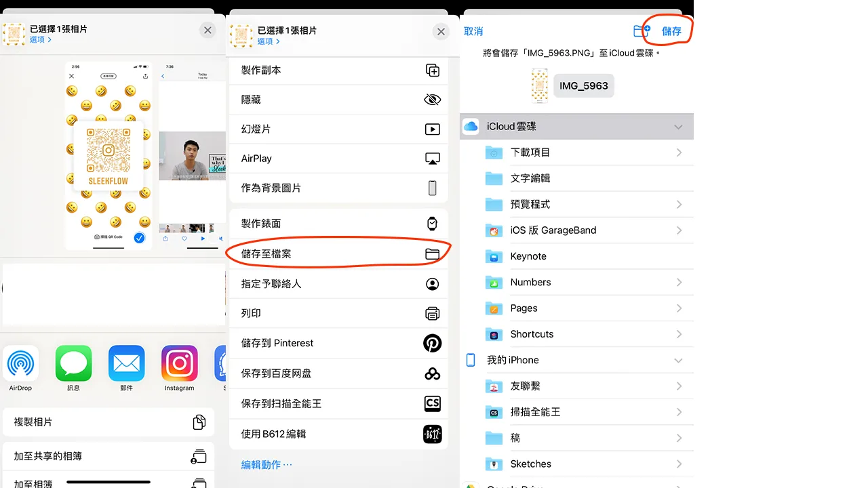Screen dimensions: 868x488
Task: Tap the play icon beside 幻燈片
Action: coord(432,129)
